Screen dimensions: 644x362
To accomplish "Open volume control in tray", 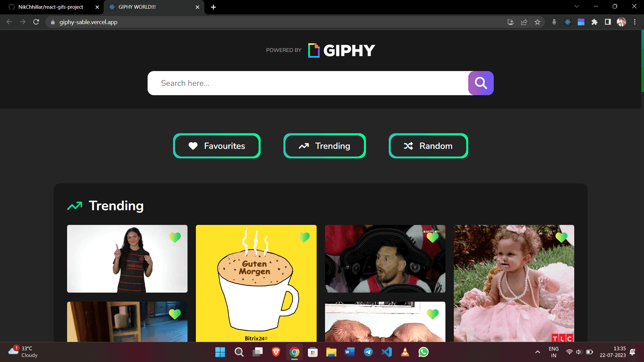I will 579,352.
